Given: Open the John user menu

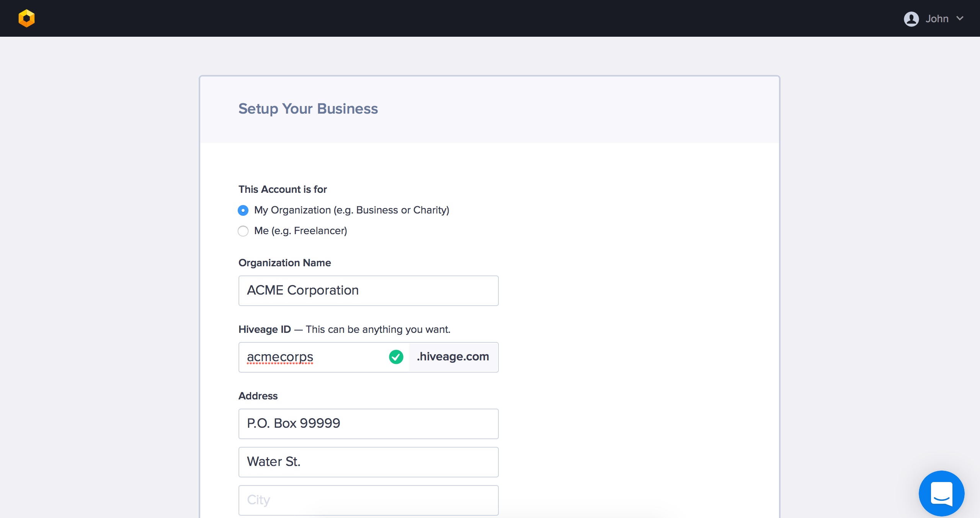Looking at the screenshot, I should pos(937,19).
